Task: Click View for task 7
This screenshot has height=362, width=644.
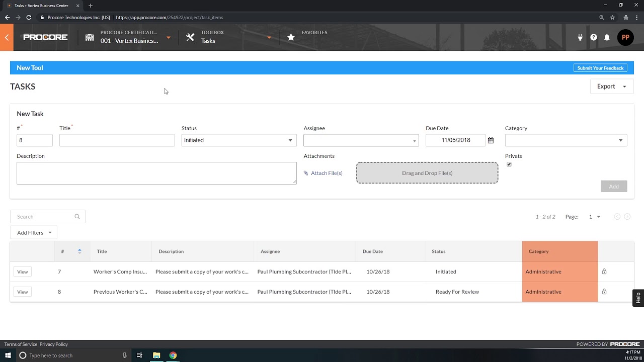Action: tap(23, 271)
